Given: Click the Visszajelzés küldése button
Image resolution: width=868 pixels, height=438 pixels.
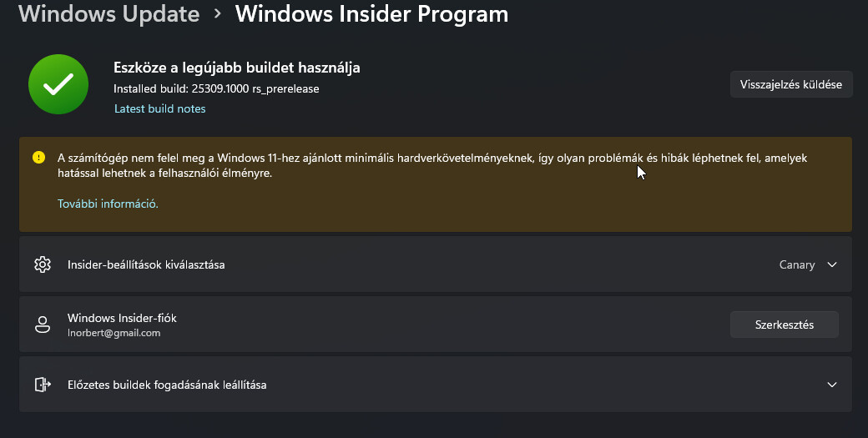Looking at the screenshot, I should [791, 84].
